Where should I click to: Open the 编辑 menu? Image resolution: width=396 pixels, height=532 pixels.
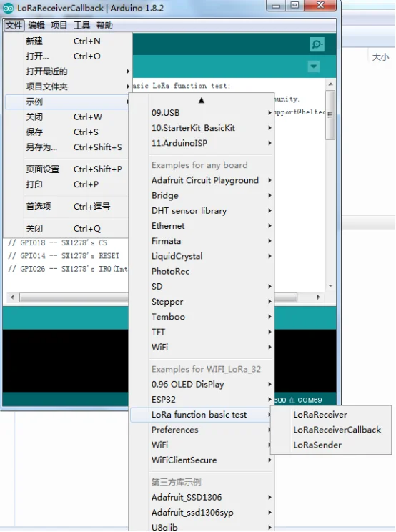coord(36,26)
